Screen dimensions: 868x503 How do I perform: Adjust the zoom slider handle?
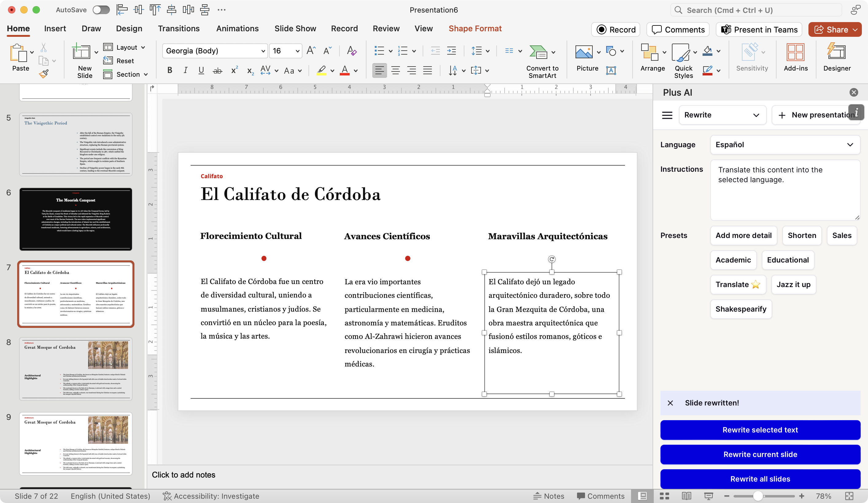click(758, 496)
